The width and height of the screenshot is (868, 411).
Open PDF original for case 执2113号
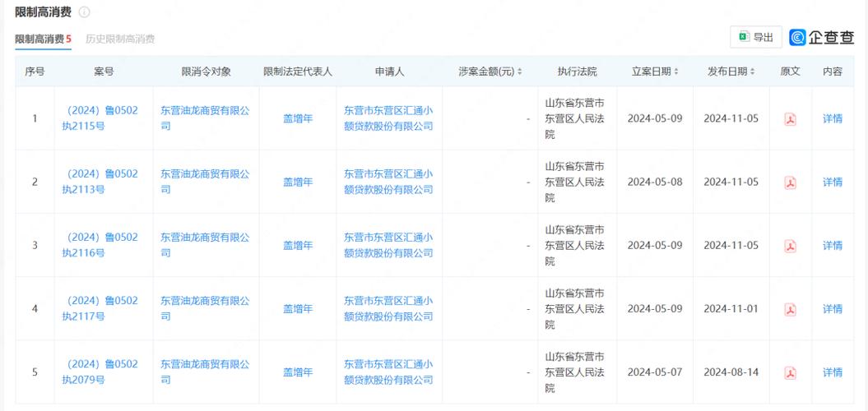pyautogui.click(x=790, y=182)
